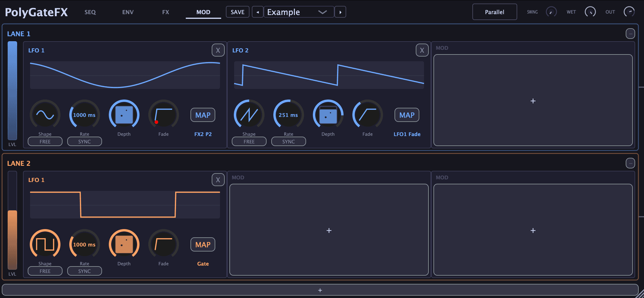Click Lane 2 LFO 1 Depth knob
This screenshot has width=644, height=298.
click(x=124, y=244)
